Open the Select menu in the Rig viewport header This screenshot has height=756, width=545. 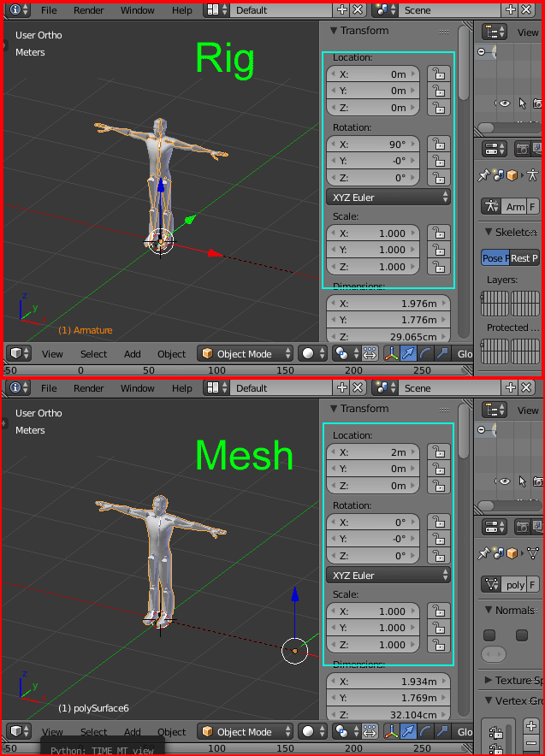(x=93, y=353)
